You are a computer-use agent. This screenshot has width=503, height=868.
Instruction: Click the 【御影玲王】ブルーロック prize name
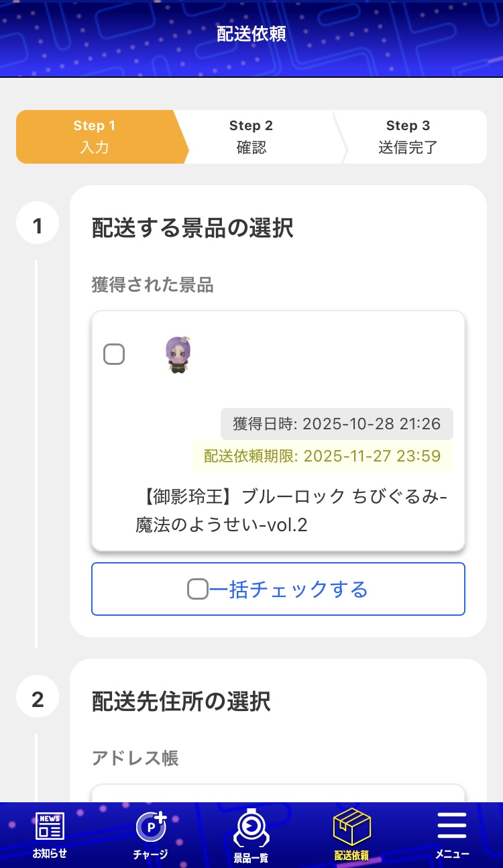(291, 510)
